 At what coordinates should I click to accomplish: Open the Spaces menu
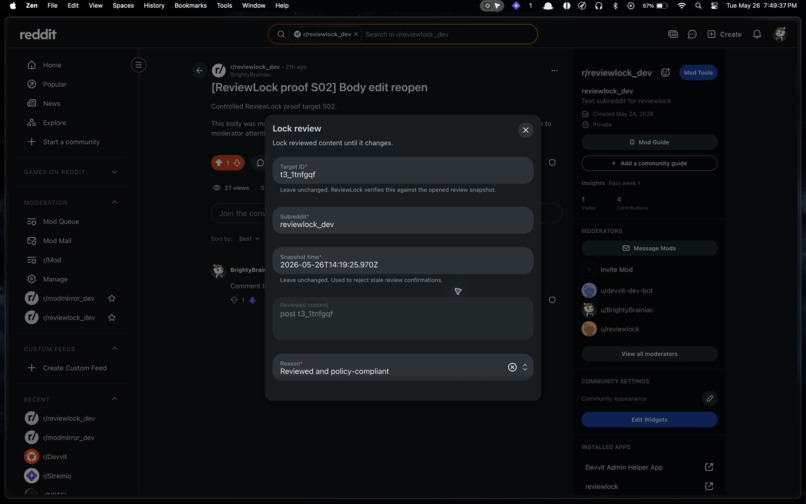pyautogui.click(x=123, y=6)
